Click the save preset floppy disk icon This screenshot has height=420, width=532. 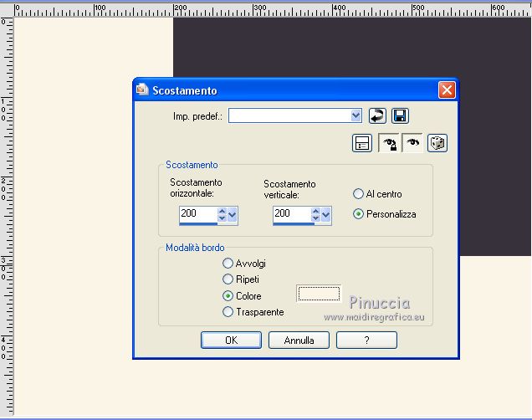click(400, 115)
